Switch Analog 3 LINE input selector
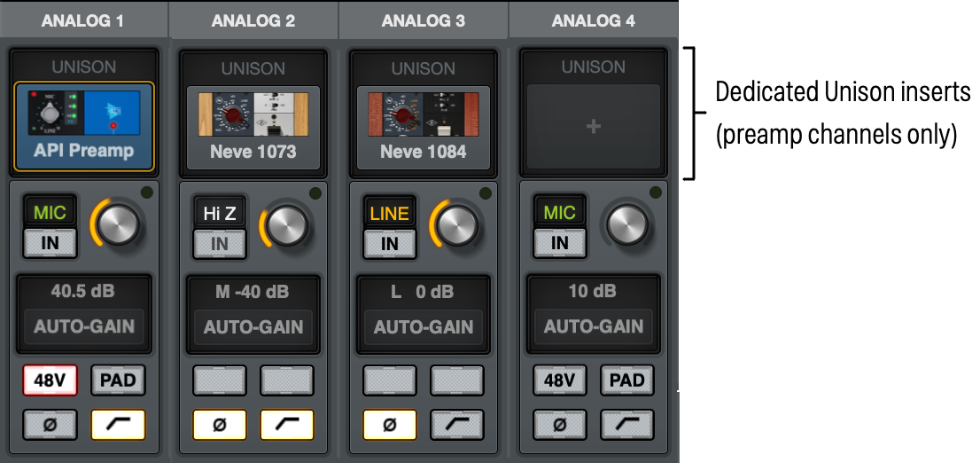The image size is (980, 463). coord(390,213)
